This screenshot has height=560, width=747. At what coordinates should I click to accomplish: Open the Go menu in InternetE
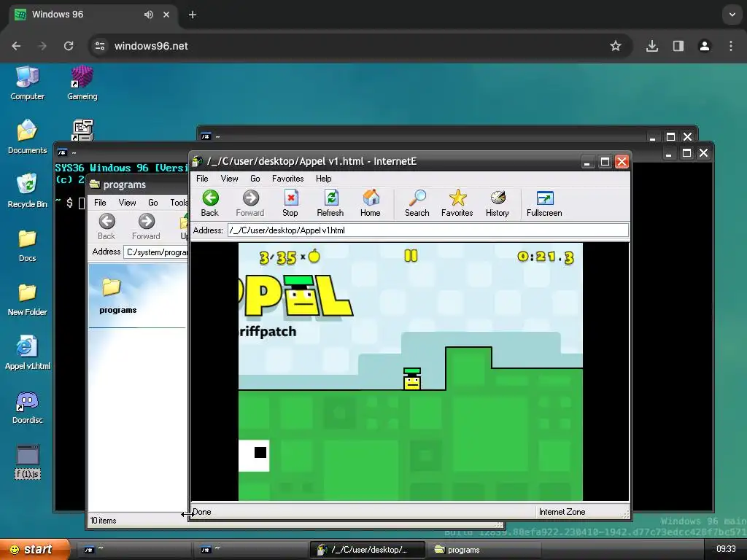pos(255,179)
